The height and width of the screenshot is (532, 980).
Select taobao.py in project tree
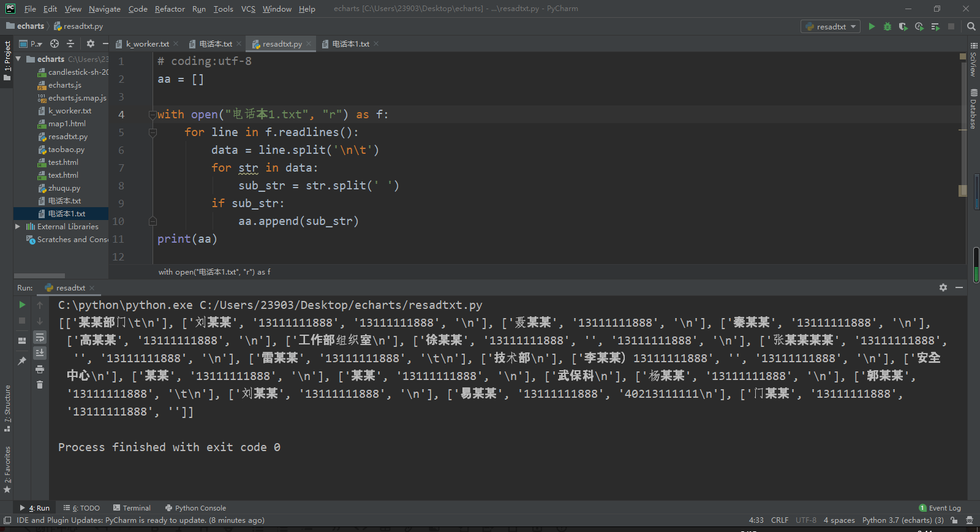pos(66,150)
